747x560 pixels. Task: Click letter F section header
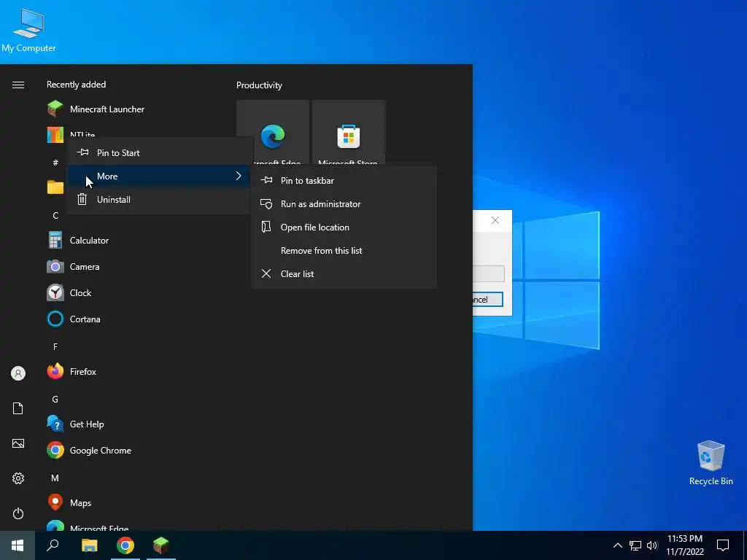pos(55,346)
